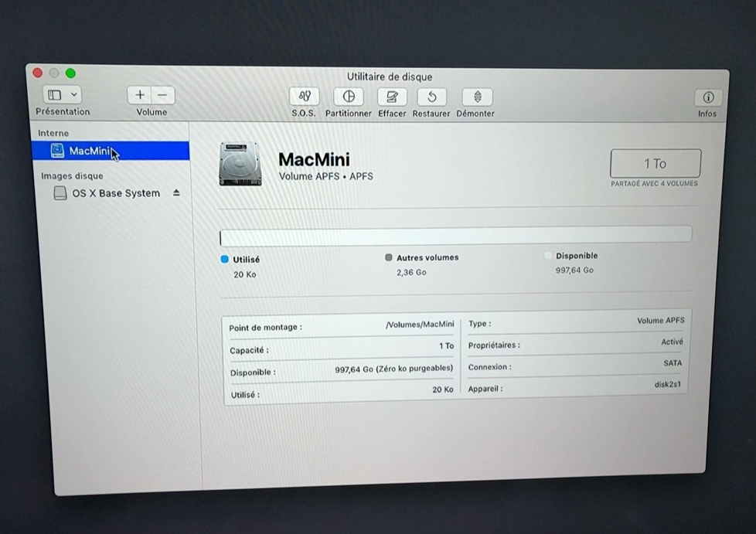This screenshot has height=534, width=756.
Task: Click the 'Volume APFS • APFS' subtitle
Action: tap(326, 176)
